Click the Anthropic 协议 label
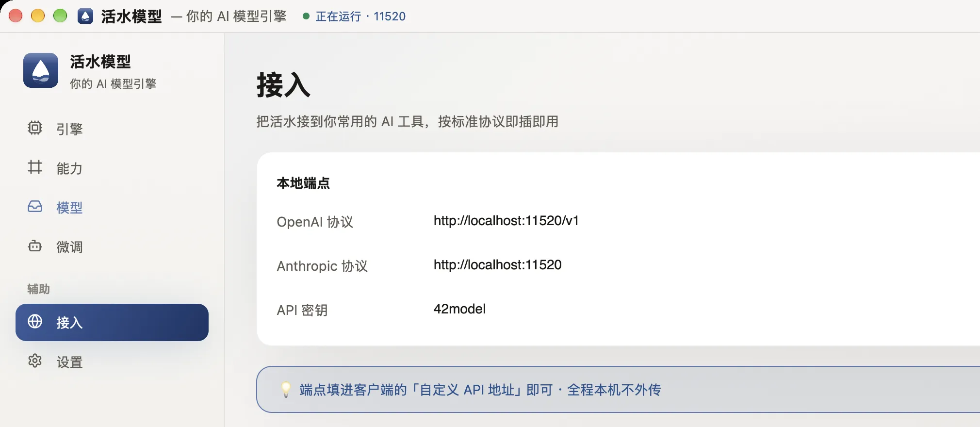 click(322, 266)
